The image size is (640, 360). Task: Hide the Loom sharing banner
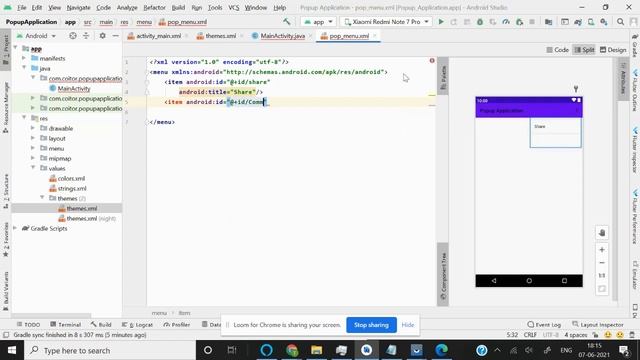407,325
